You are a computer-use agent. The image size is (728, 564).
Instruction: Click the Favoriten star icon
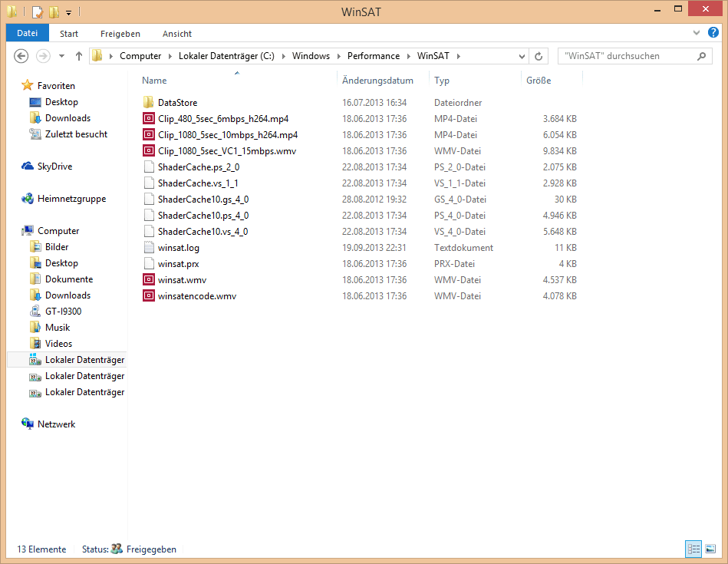28,85
